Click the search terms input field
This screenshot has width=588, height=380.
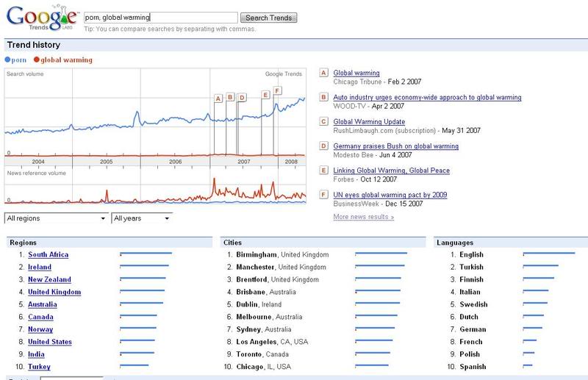(x=160, y=17)
